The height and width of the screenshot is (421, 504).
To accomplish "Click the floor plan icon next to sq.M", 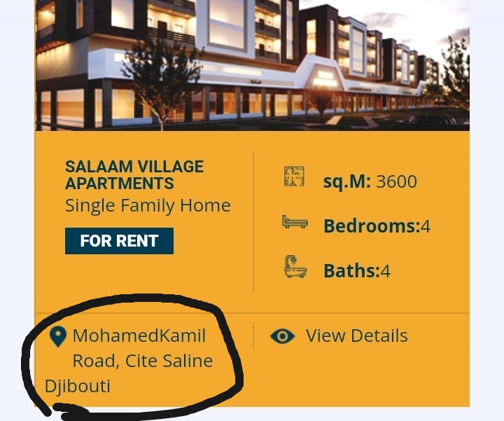I will point(294,177).
